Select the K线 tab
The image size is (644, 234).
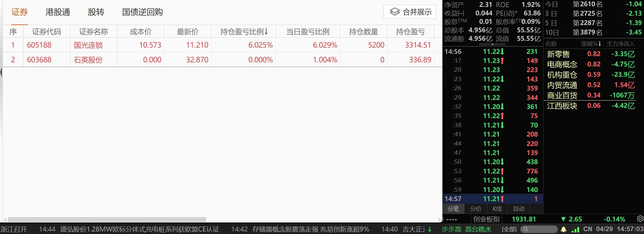pyautogui.click(x=497, y=209)
